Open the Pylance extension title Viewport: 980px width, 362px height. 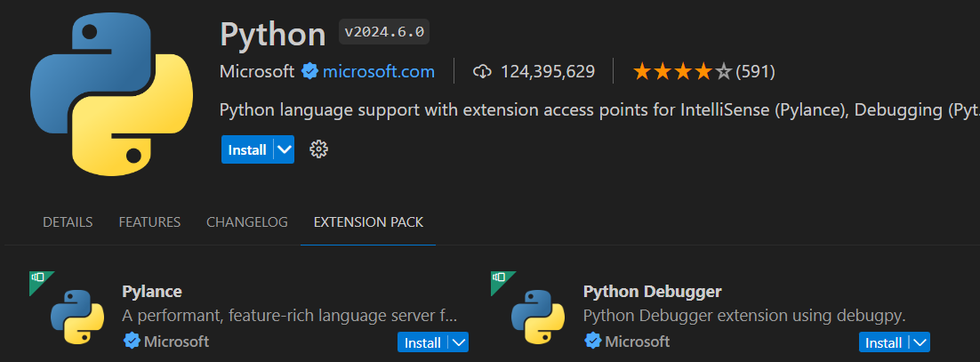tap(152, 292)
